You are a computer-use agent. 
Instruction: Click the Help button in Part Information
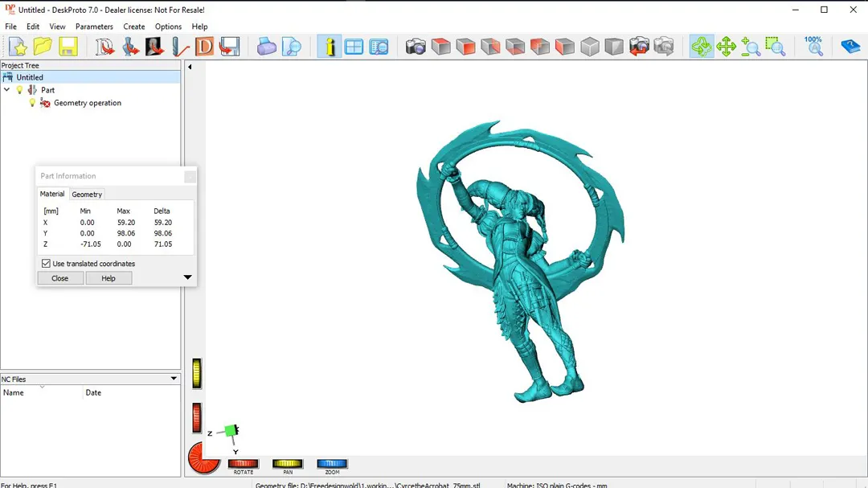click(x=108, y=278)
